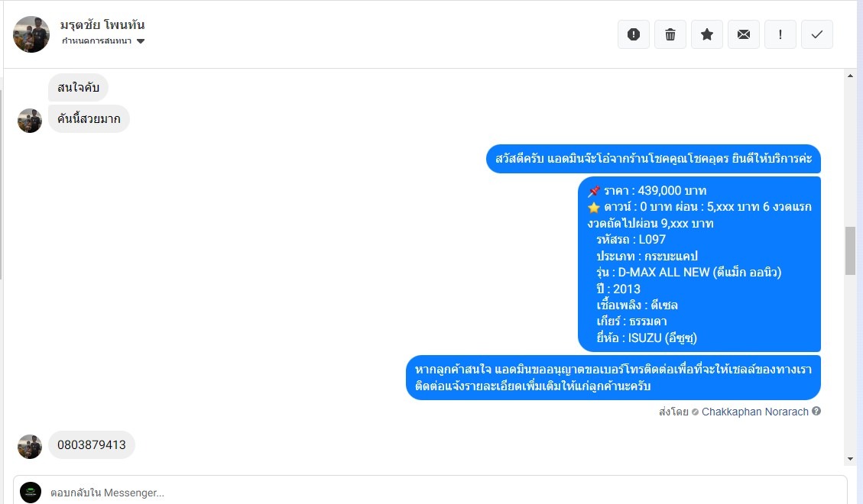Select car details message with price 439,000
The image size is (863, 504).
pos(699,263)
